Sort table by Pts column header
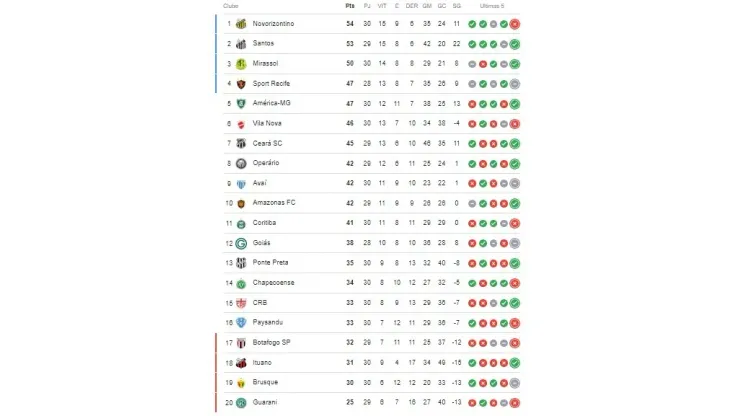 [x=350, y=6]
